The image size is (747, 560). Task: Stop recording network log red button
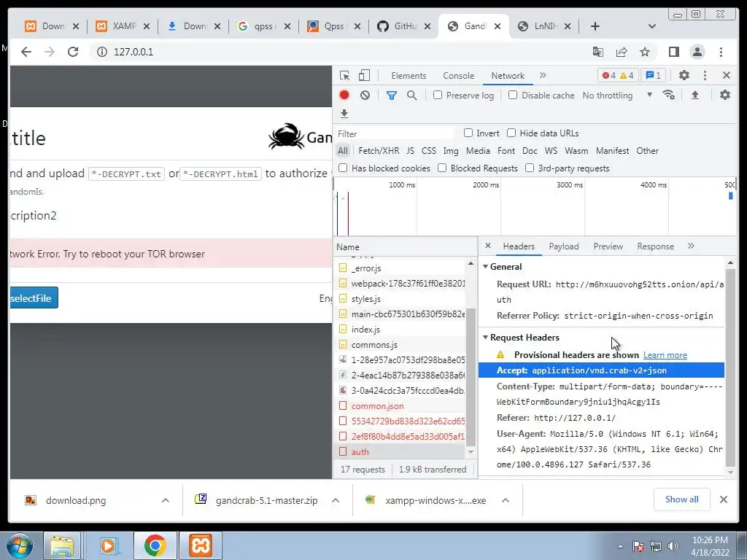tap(344, 96)
